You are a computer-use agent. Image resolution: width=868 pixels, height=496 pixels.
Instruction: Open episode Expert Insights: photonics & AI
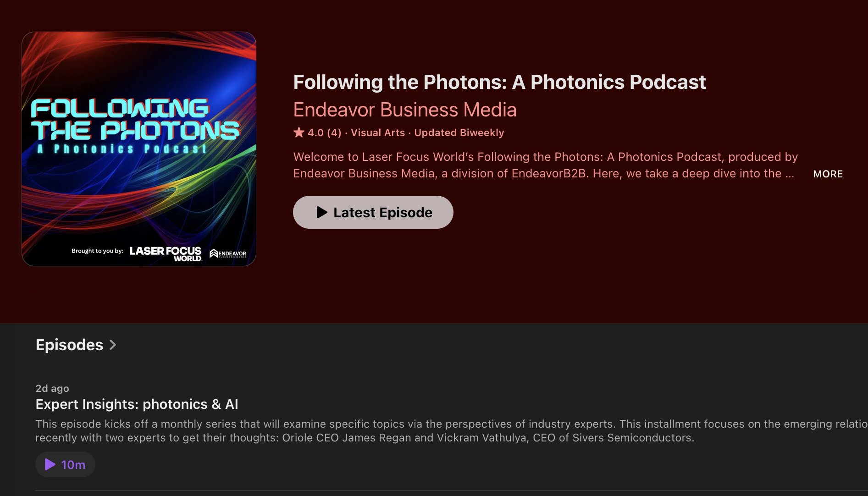click(x=137, y=404)
